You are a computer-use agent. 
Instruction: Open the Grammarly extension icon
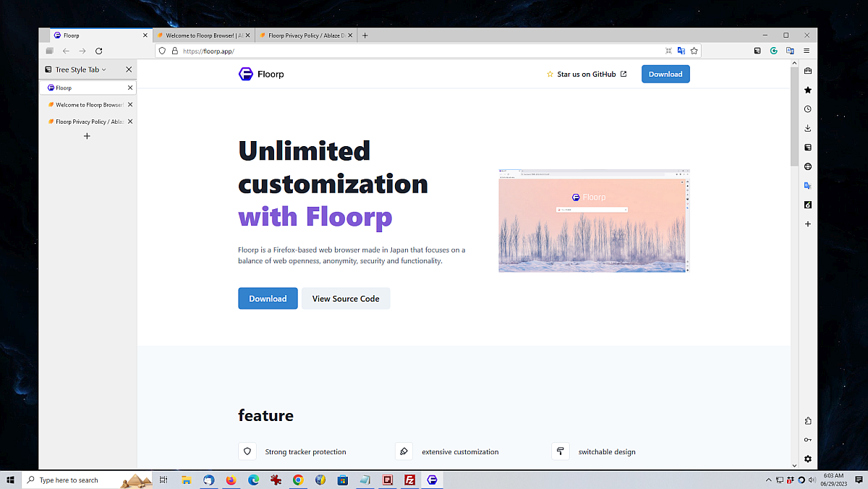774,51
